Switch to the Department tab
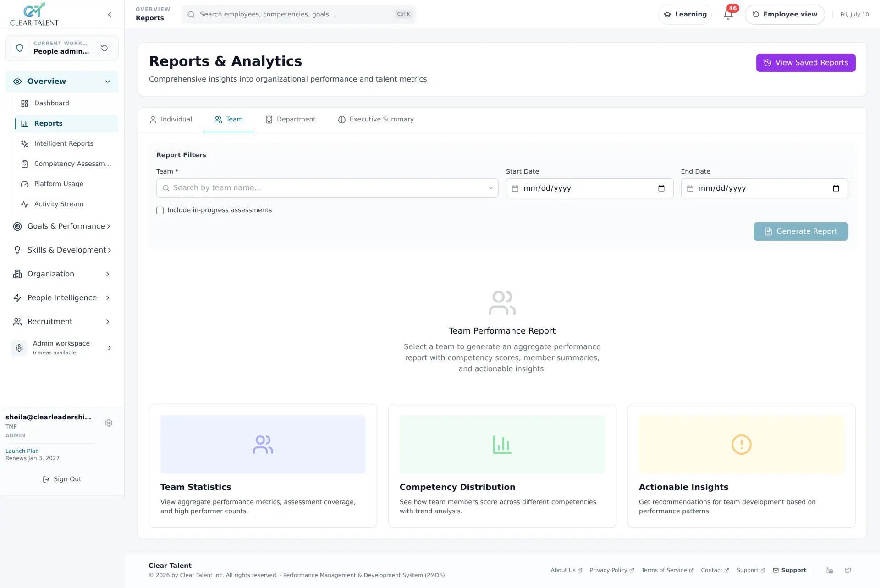 (291, 120)
